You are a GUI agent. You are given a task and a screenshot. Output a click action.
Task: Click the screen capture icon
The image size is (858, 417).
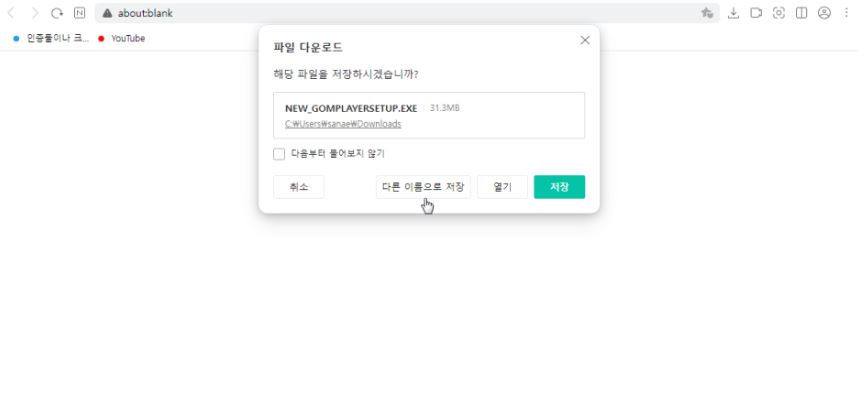779,13
